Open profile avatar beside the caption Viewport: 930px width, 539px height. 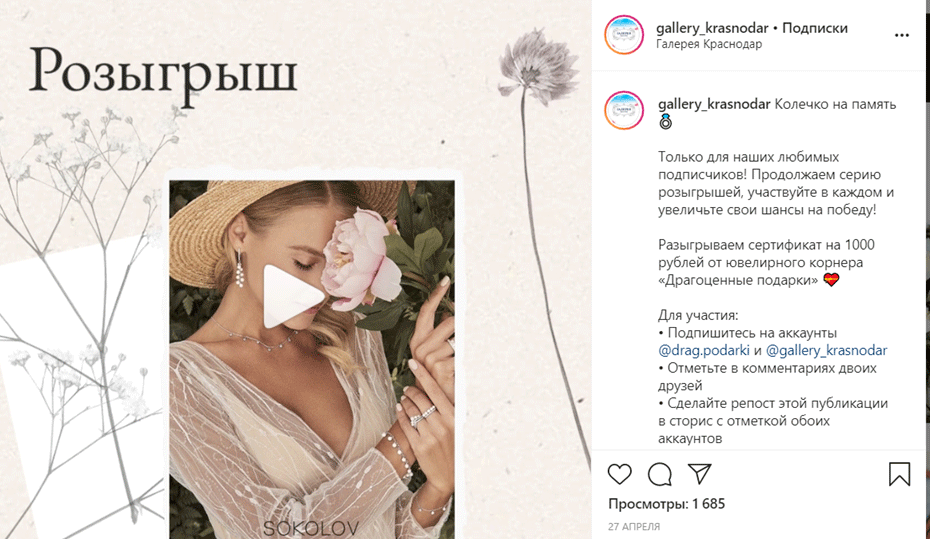(624, 110)
